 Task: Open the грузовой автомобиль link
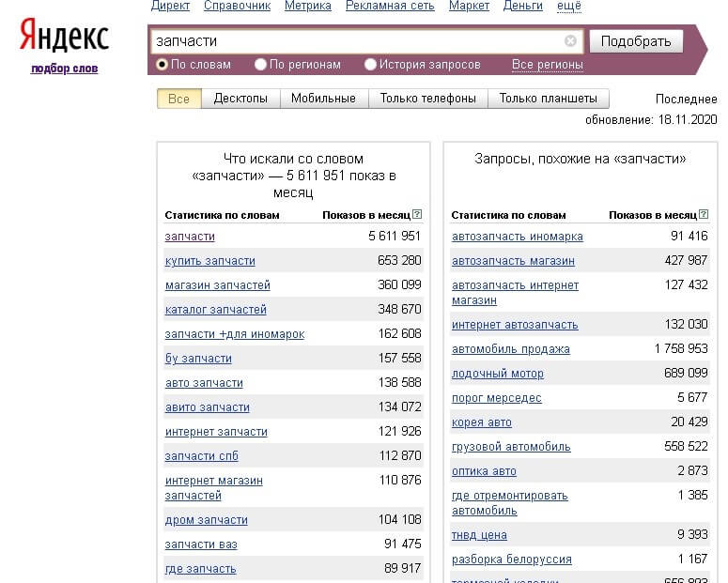511,447
